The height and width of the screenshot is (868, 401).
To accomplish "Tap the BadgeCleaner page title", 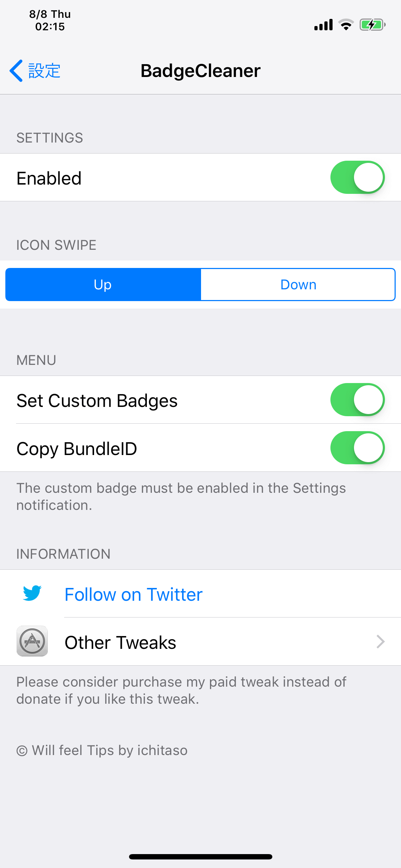I will (200, 71).
